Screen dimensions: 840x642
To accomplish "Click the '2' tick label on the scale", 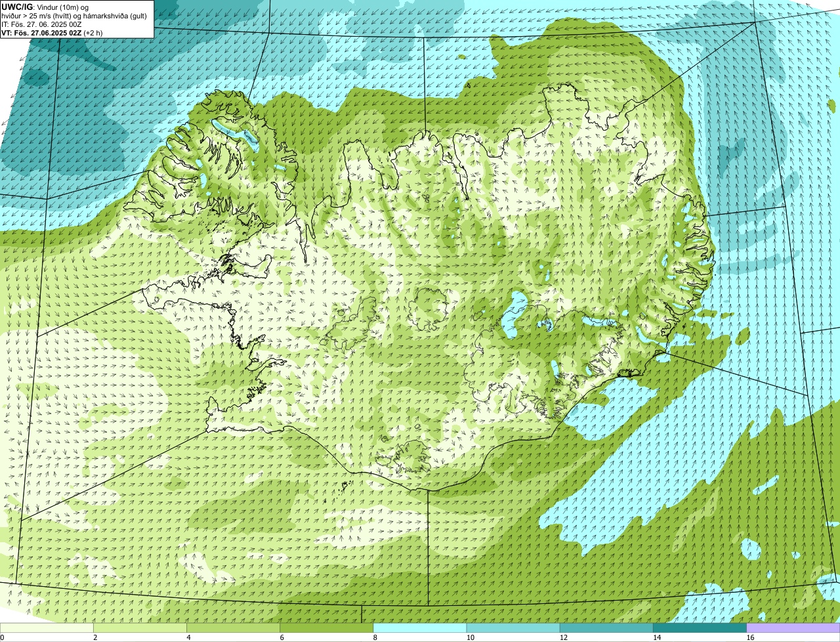I will (x=95, y=637).
